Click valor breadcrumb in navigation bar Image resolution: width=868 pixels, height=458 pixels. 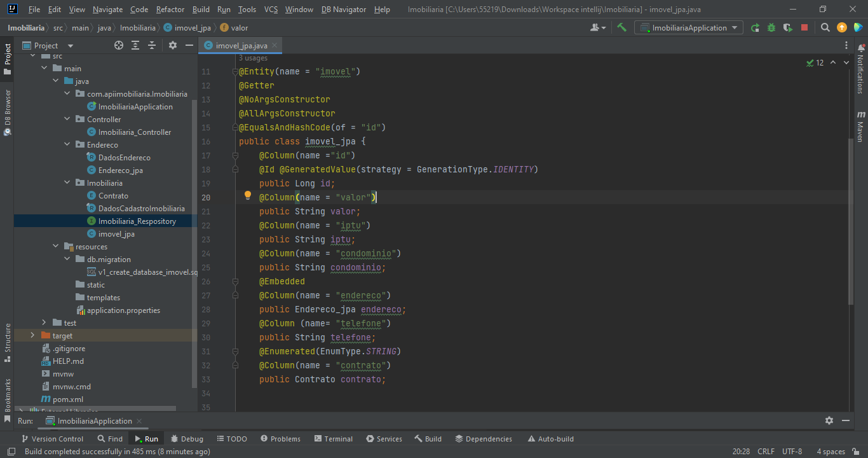(x=234, y=28)
